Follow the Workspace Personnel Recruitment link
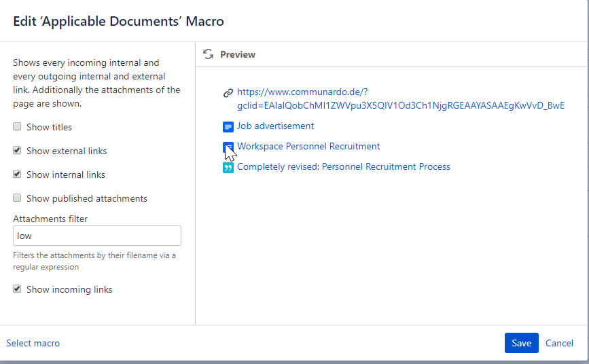This screenshot has width=589, height=364. (308, 147)
